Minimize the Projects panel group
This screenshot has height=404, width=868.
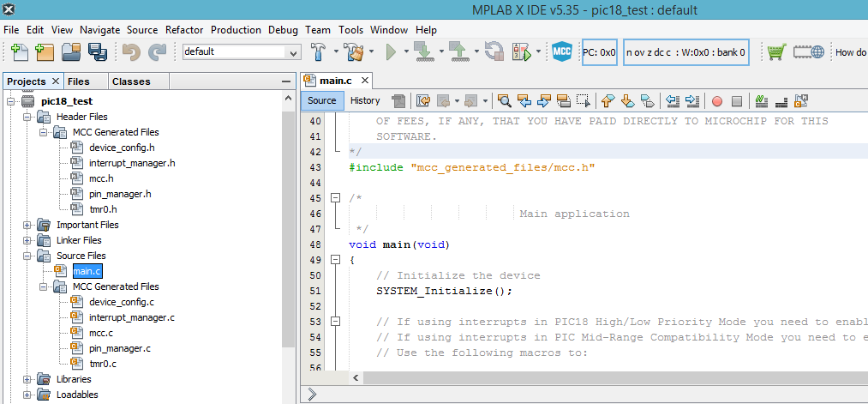tap(285, 81)
